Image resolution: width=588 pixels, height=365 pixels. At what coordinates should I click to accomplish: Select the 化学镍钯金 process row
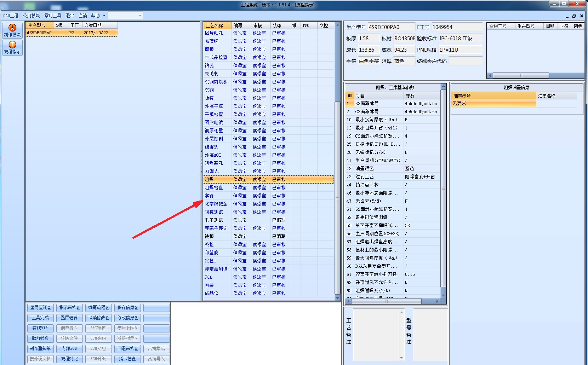tap(268, 204)
